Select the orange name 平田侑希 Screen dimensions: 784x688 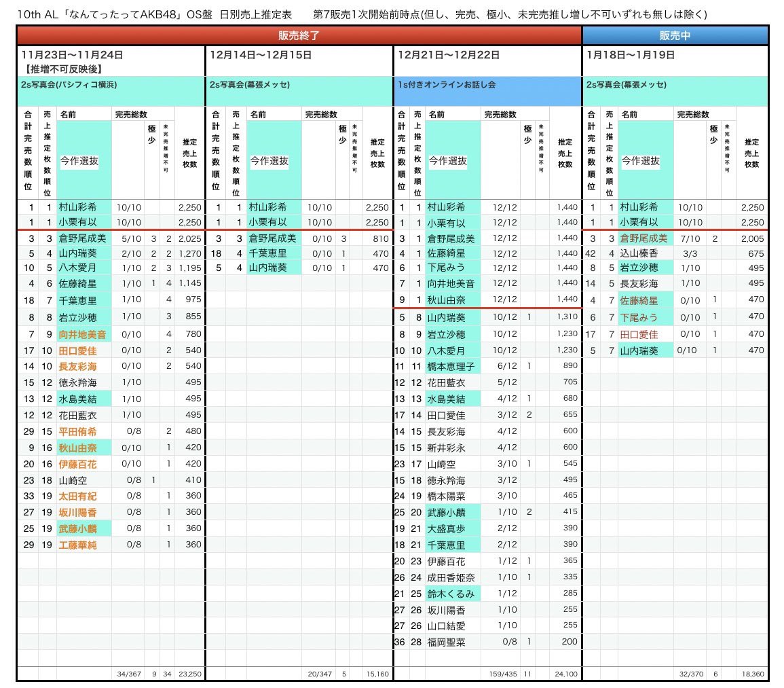(x=77, y=432)
